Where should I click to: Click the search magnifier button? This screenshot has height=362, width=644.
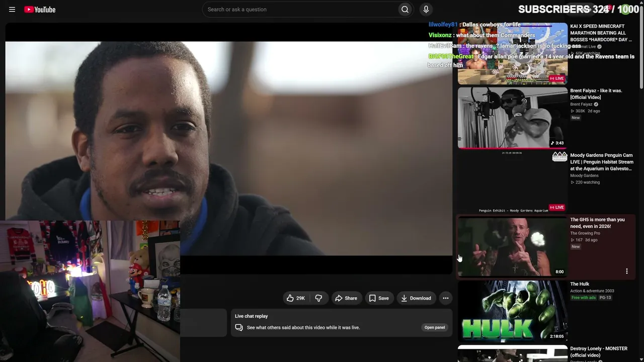[x=405, y=10]
